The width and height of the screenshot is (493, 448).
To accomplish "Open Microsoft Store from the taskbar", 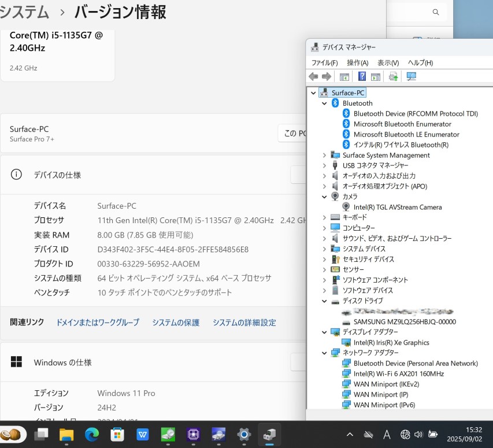I will tap(117, 435).
